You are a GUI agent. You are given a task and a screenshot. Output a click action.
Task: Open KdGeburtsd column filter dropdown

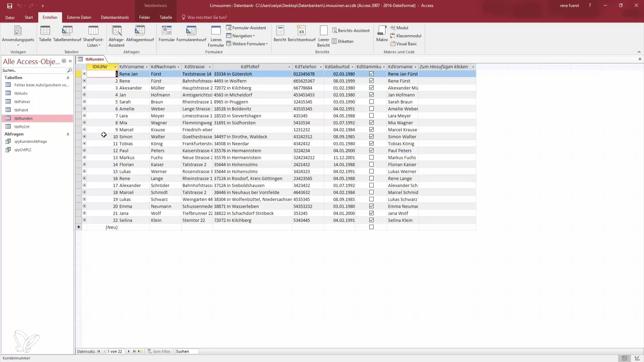[x=352, y=67]
